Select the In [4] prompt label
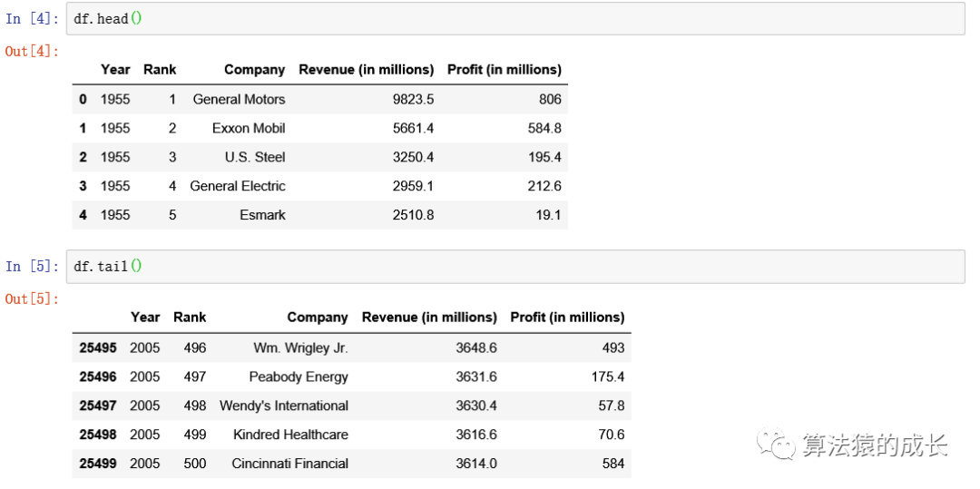Image resolution: width=980 pixels, height=489 pixels. pos(33,19)
